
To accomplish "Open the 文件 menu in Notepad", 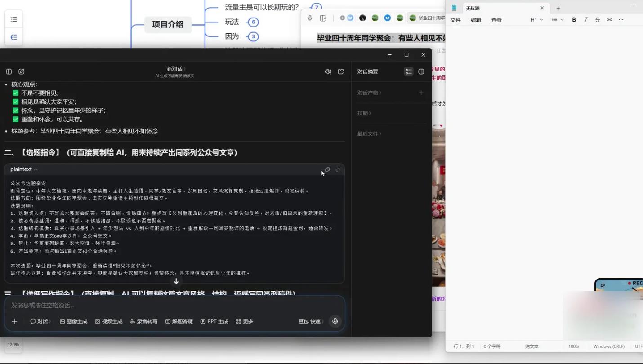I will pos(455,20).
